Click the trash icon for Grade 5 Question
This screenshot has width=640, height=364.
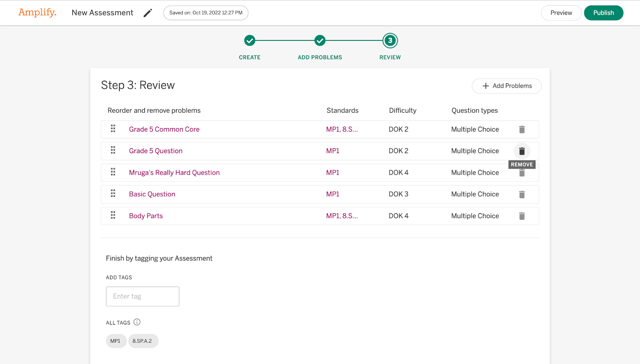pyautogui.click(x=522, y=151)
